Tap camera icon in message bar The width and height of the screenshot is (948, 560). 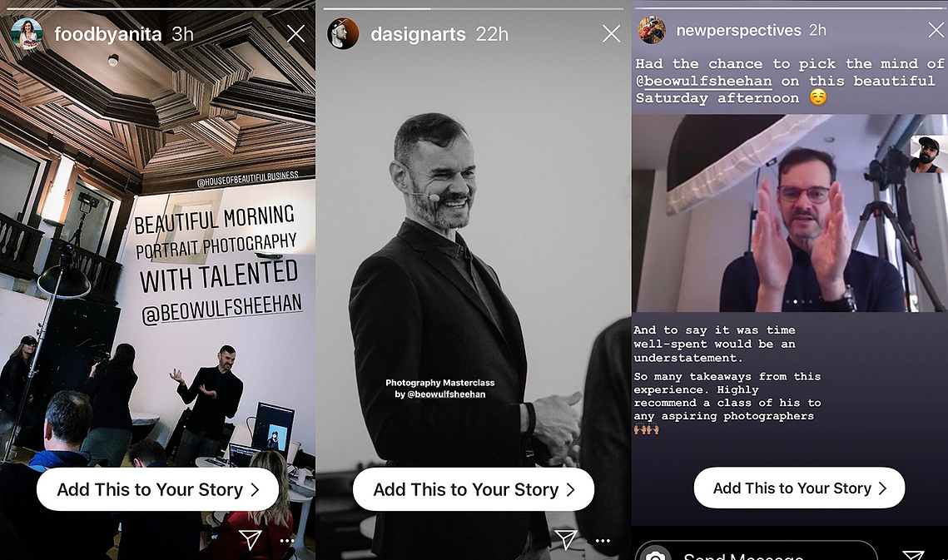coord(656,554)
